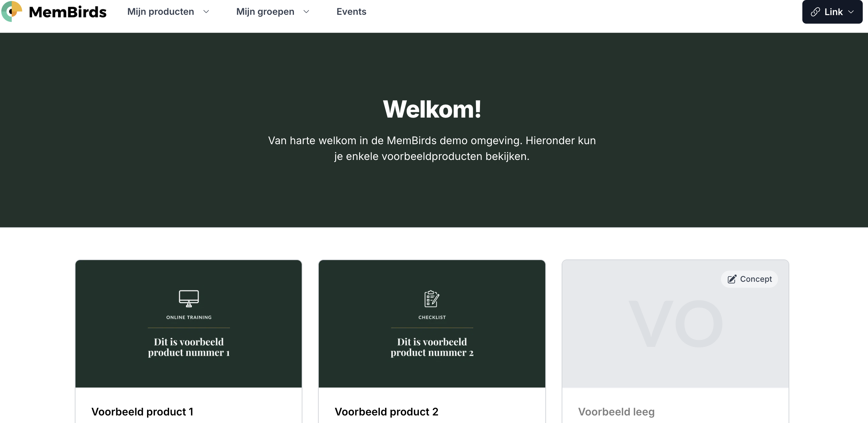
Task: Click the checklist clipboard icon
Action: tap(432, 298)
